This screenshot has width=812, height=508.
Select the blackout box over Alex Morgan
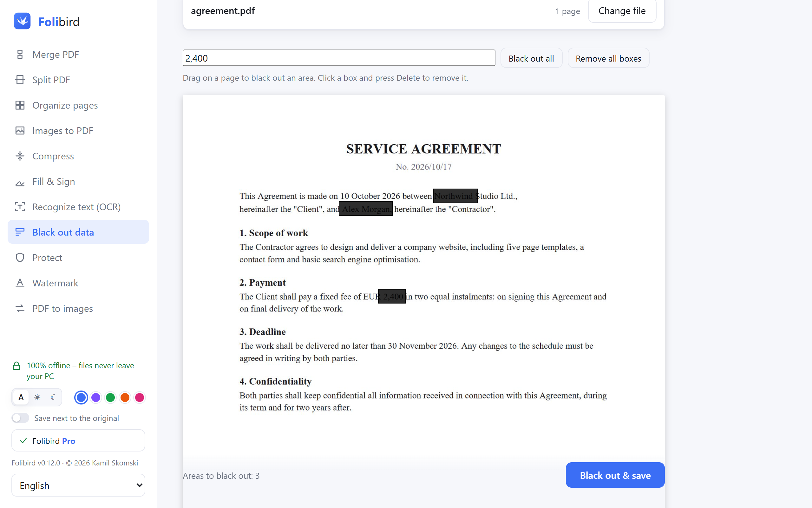[365, 209]
